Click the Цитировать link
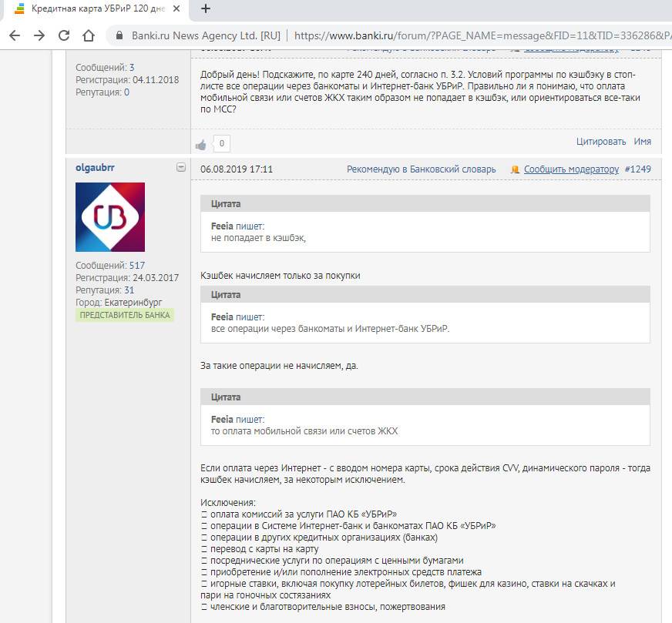The width and height of the screenshot is (672, 623). click(x=600, y=142)
